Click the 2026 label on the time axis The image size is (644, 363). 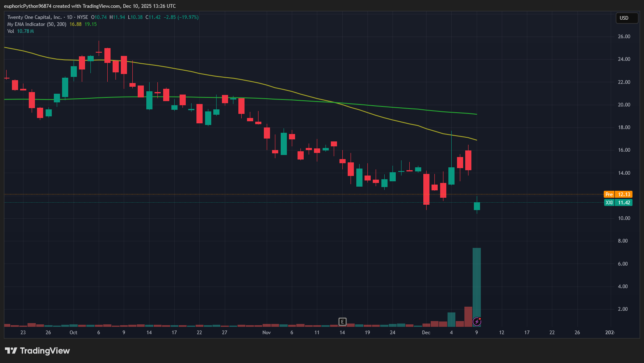(x=609, y=333)
